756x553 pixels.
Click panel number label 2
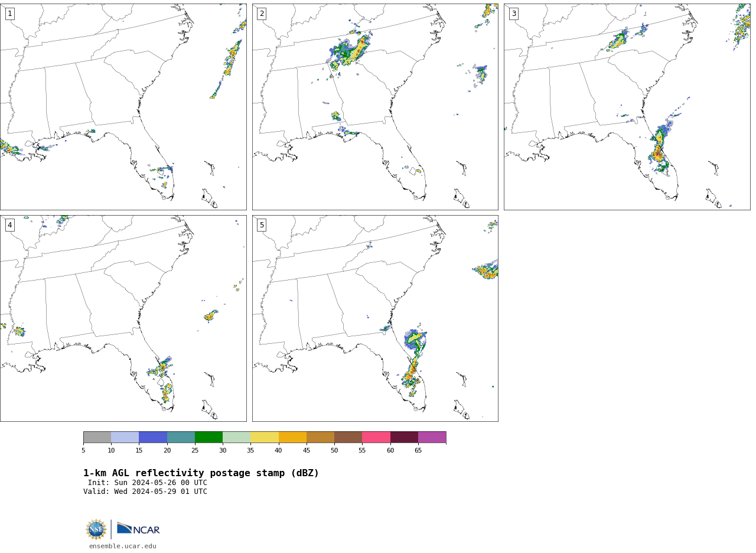[262, 14]
